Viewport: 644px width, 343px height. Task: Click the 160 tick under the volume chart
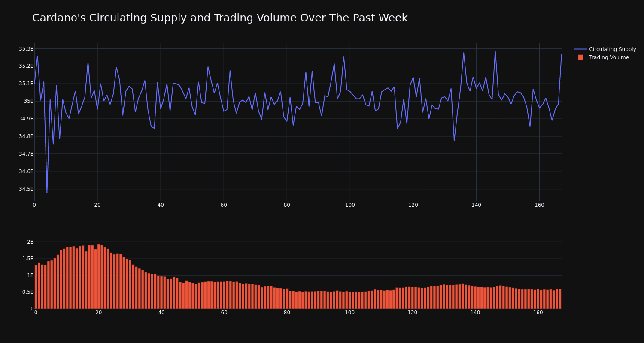(538, 313)
